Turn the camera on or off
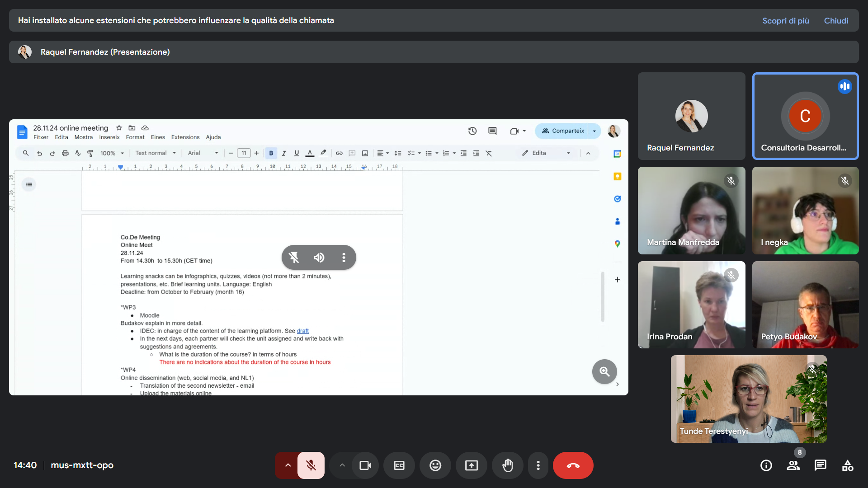The image size is (868, 488). [365, 465]
